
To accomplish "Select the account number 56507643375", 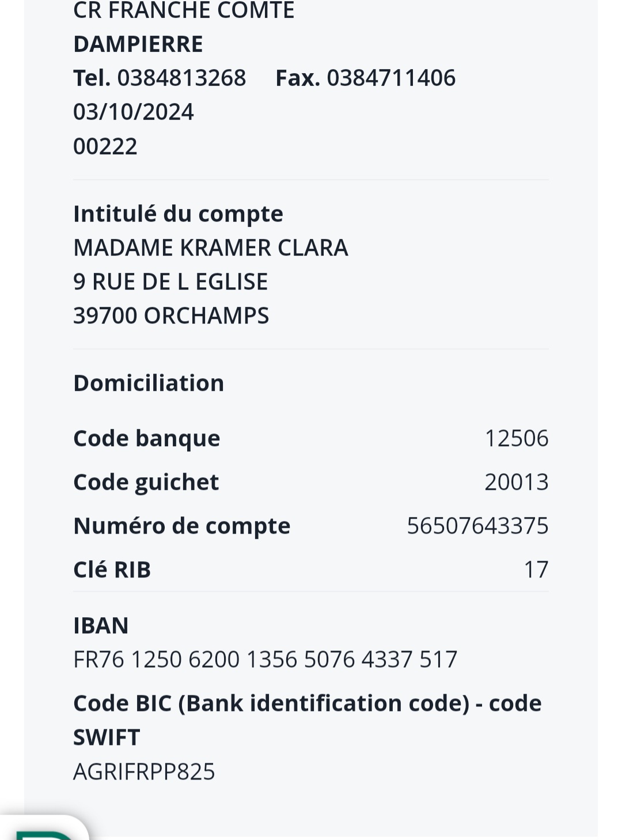I will [x=477, y=526].
